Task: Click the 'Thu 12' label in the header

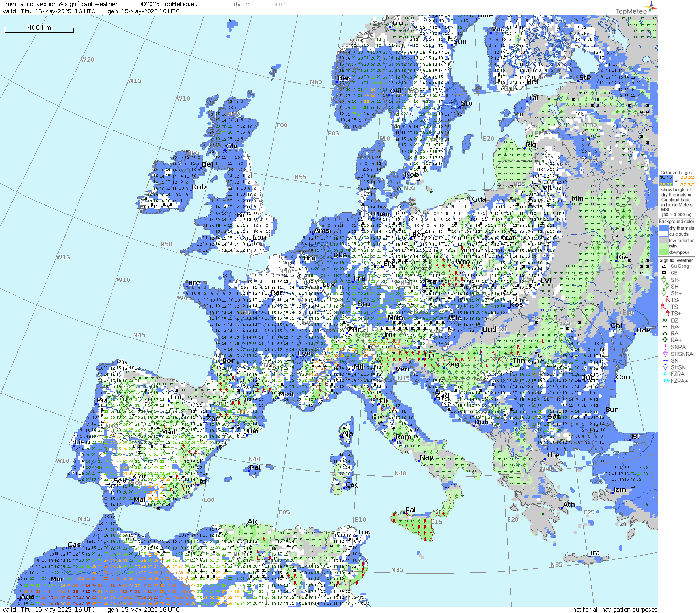Action: tap(241, 5)
